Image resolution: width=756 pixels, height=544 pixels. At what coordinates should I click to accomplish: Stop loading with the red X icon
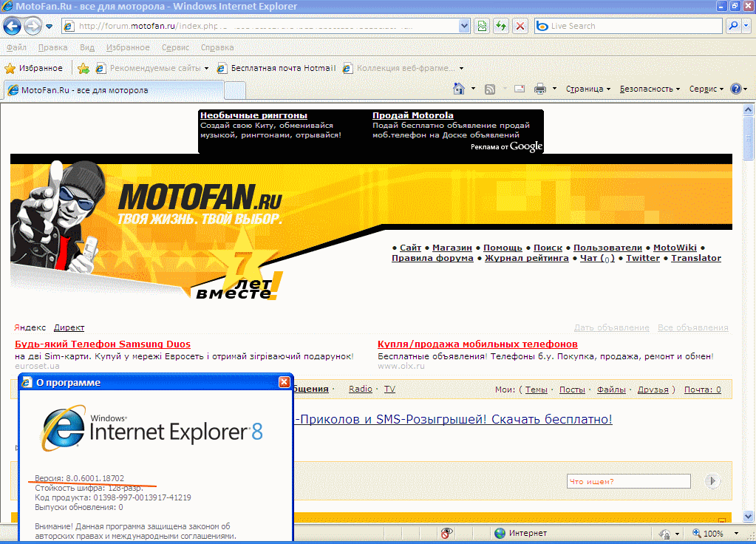coord(520,26)
